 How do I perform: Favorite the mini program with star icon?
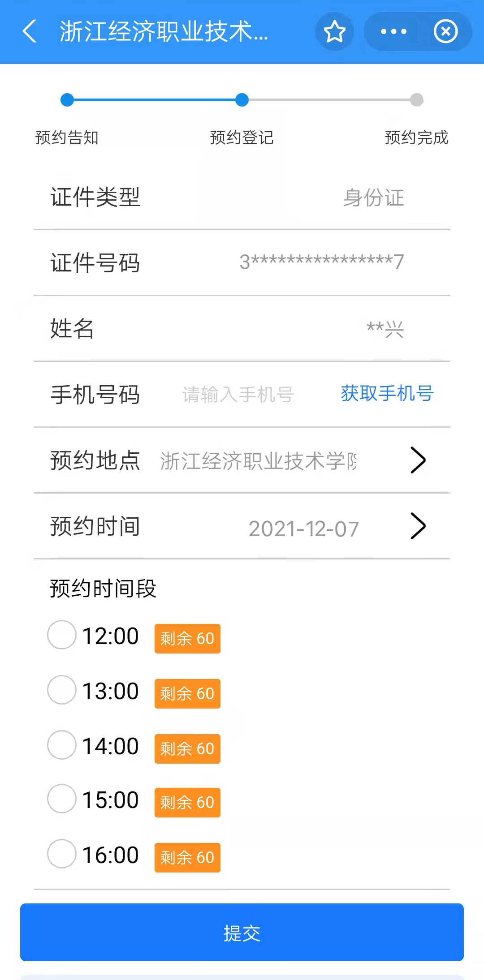pos(334,31)
